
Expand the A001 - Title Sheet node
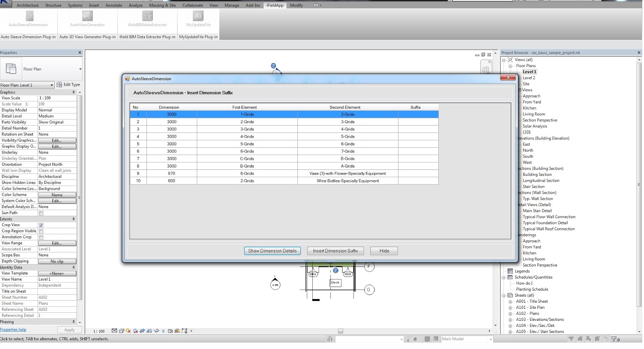pos(510,301)
